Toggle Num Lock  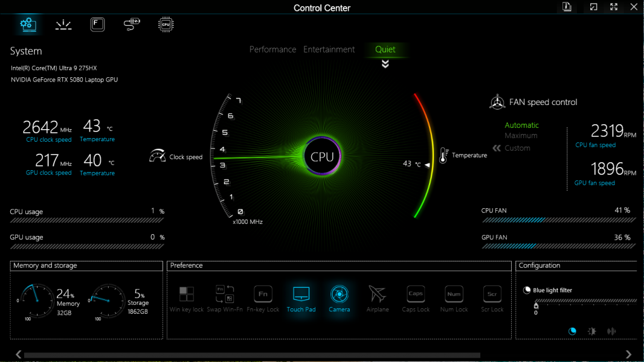[454, 299]
